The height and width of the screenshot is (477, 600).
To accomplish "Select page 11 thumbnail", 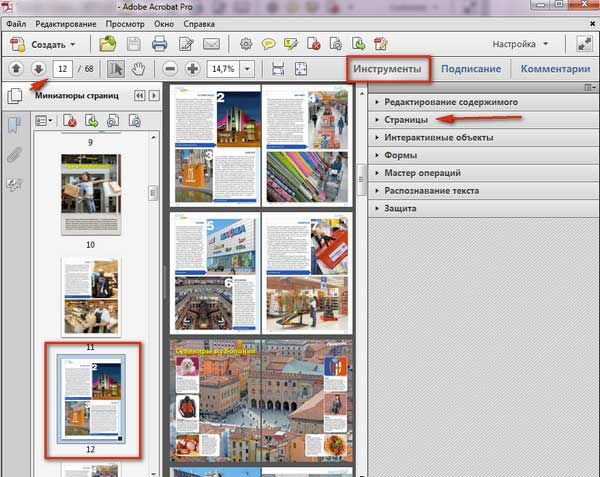I will coord(90,296).
